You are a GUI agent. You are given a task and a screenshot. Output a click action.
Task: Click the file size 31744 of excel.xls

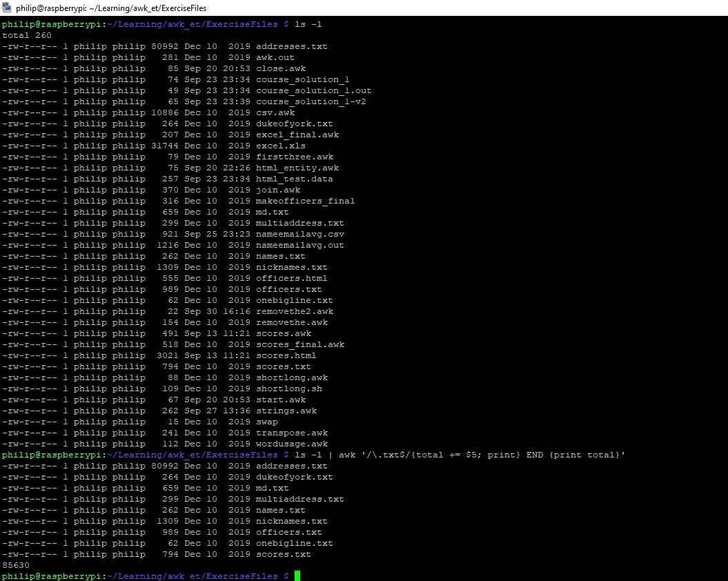point(165,146)
